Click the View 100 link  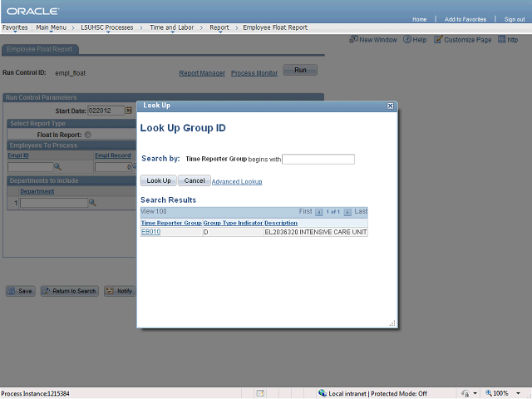click(154, 211)
